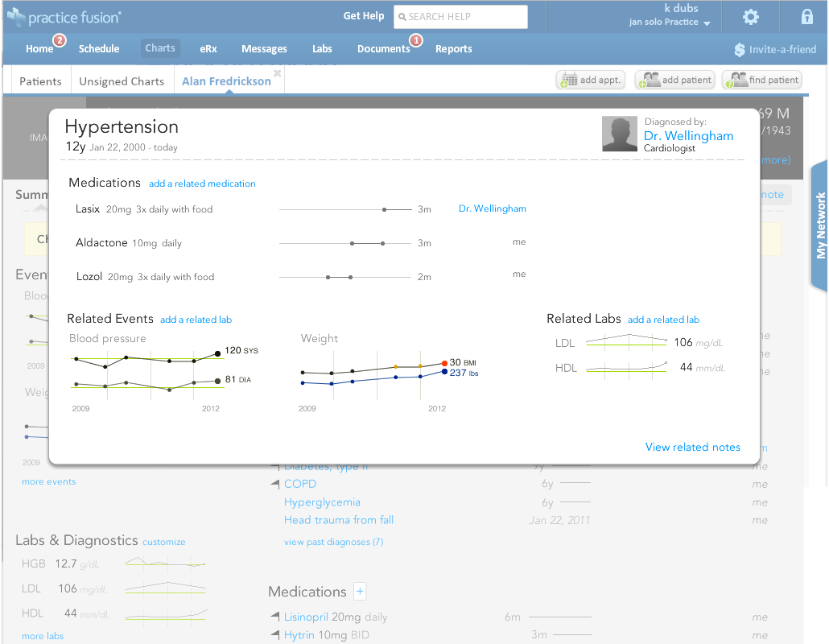Click the practice fusion logo
The height and width of the screenshot is (644, 829).
pos(64,17)
